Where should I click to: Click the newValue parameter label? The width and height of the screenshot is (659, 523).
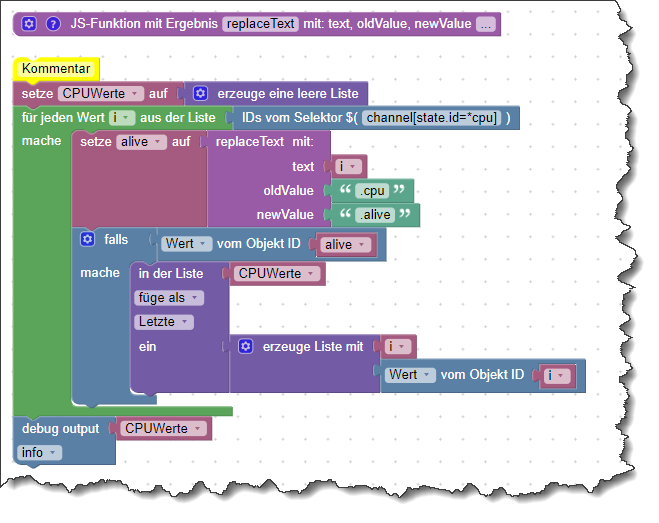[285, 215]
